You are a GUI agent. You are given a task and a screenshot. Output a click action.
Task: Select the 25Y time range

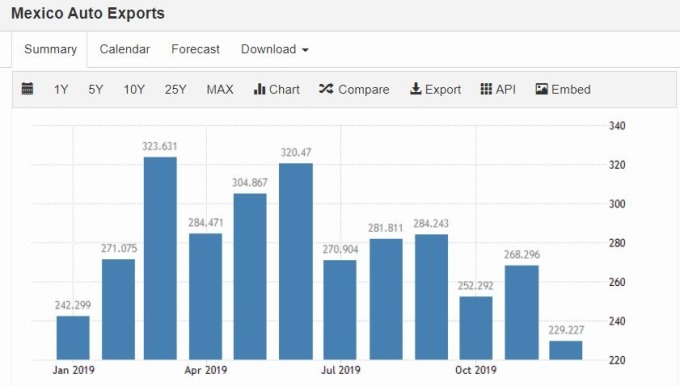point(176,90)
